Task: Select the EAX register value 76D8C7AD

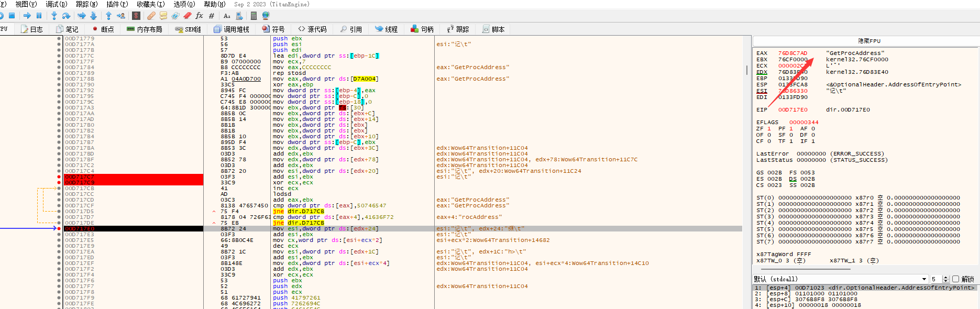Action: tap(792, 53)
